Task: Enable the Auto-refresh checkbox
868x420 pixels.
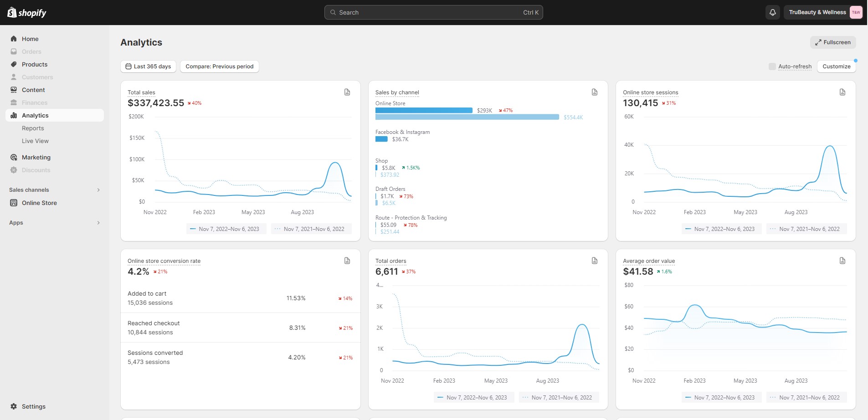Action: [x=772, y=67]
